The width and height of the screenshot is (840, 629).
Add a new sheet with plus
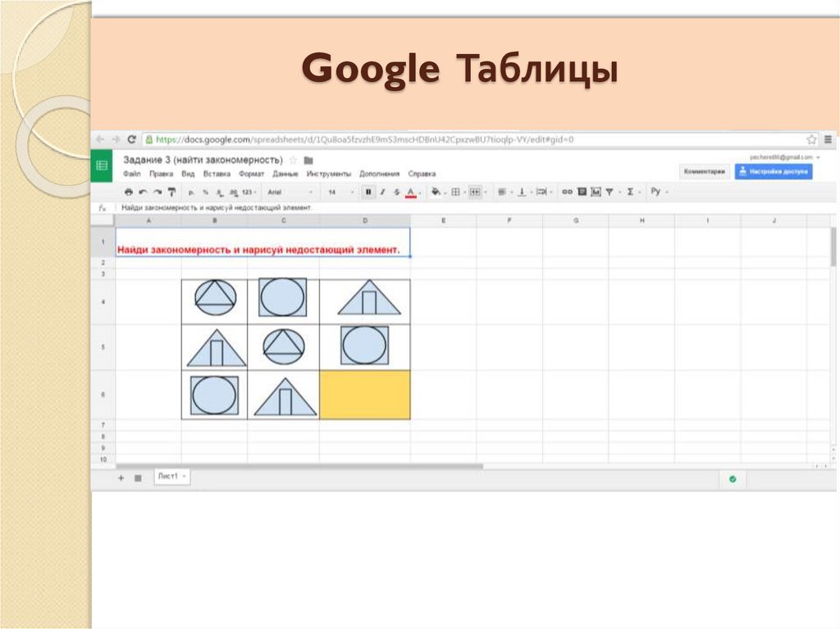[x=121, y=478]
